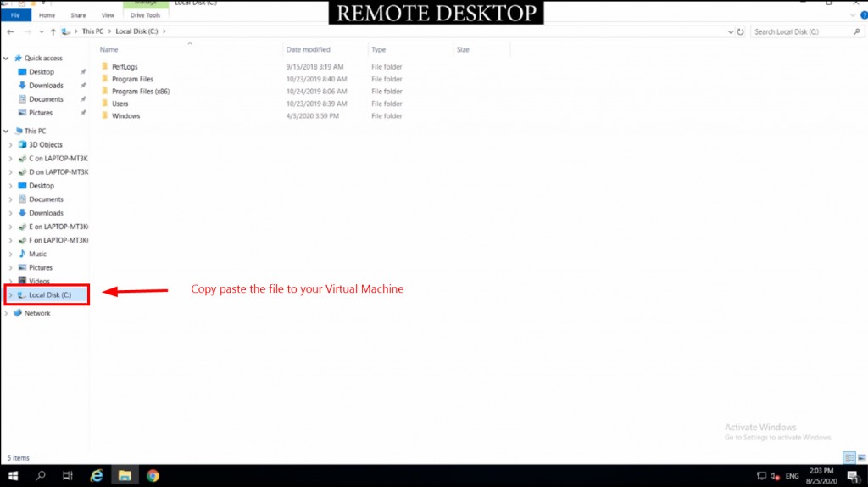
Task: Switch to details view layout
Action: pyautogui.click(x=849, y=457)
